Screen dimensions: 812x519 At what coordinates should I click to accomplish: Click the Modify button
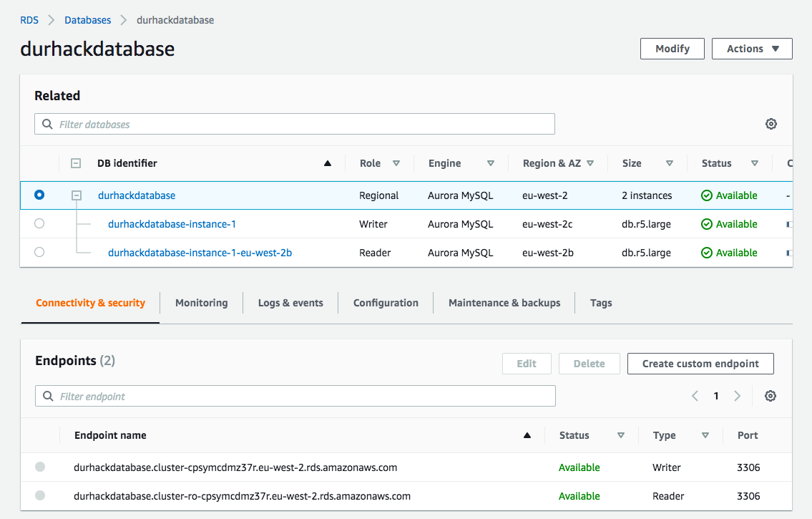pyautogui.click(x=672, y=49)
